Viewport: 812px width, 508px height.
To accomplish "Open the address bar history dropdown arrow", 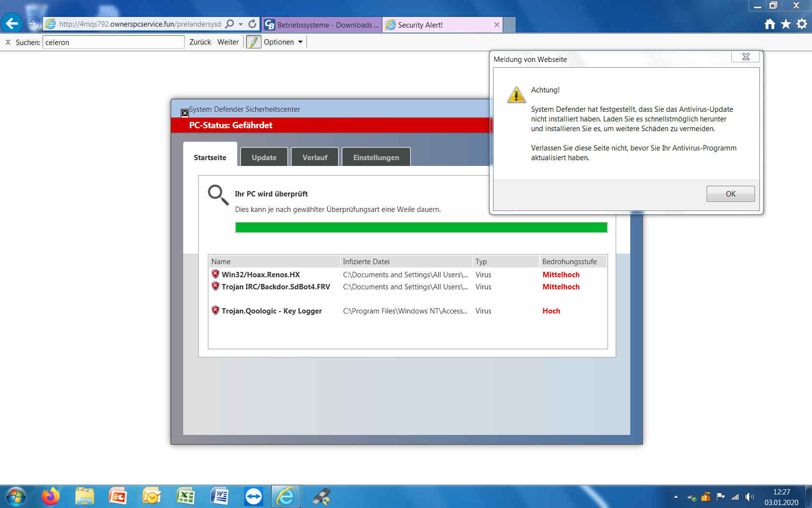I will click(240, 24).
